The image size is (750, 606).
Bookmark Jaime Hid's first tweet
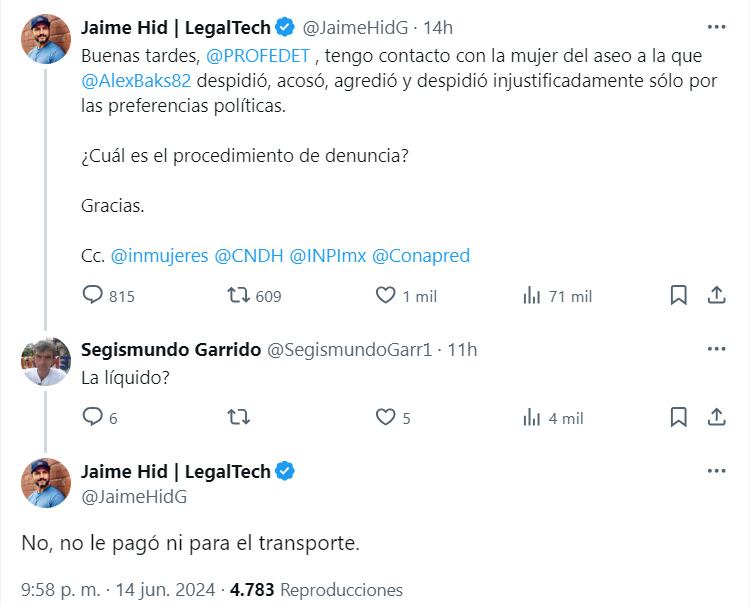point(678,296)
